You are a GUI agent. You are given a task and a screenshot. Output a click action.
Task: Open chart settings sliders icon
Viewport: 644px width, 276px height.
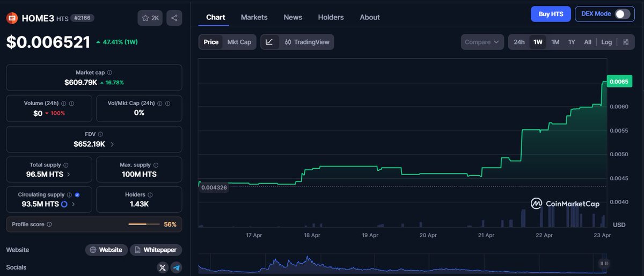pyautogui.click(x=626, y=42)
